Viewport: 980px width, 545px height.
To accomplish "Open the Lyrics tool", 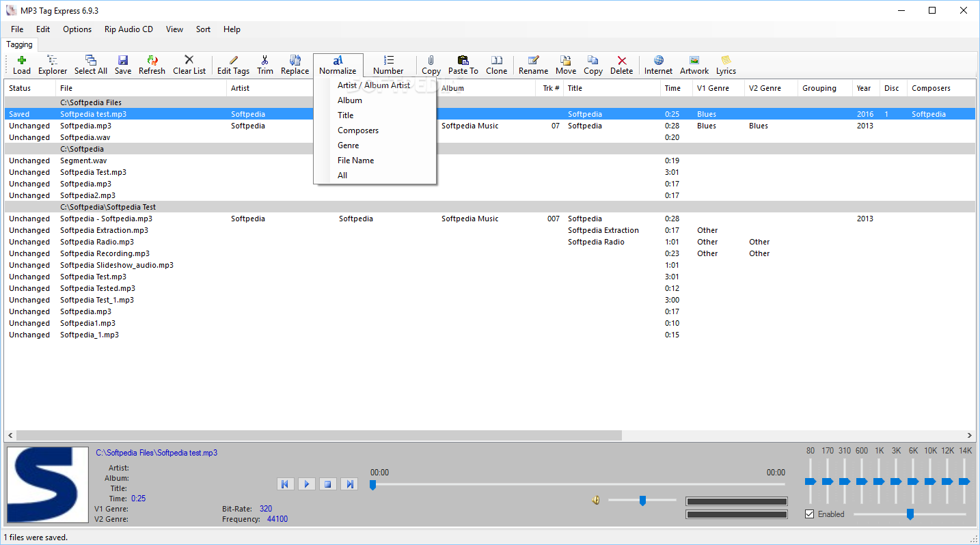I will [x=726, y=65].
